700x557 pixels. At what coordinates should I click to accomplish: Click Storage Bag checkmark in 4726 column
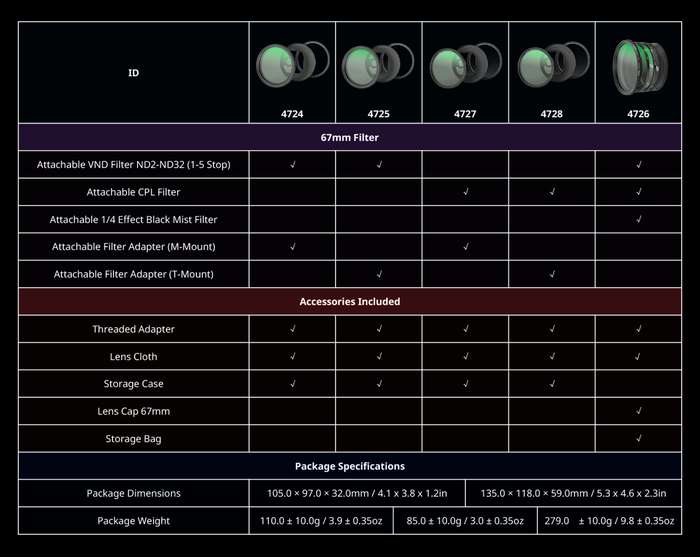(638, 439)
